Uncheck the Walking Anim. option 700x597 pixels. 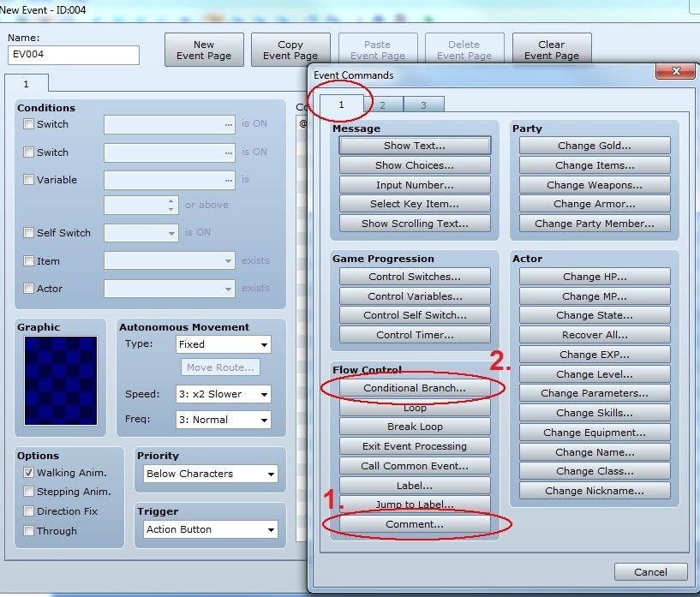[x=29, y=473]
